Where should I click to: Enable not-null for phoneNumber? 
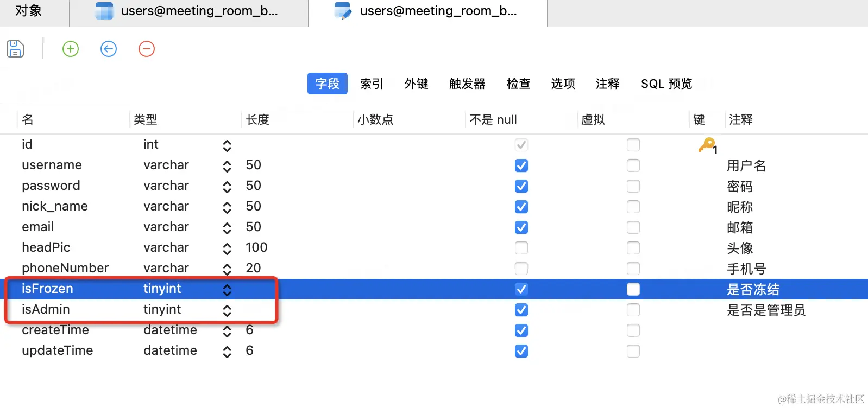coord(521,269)
